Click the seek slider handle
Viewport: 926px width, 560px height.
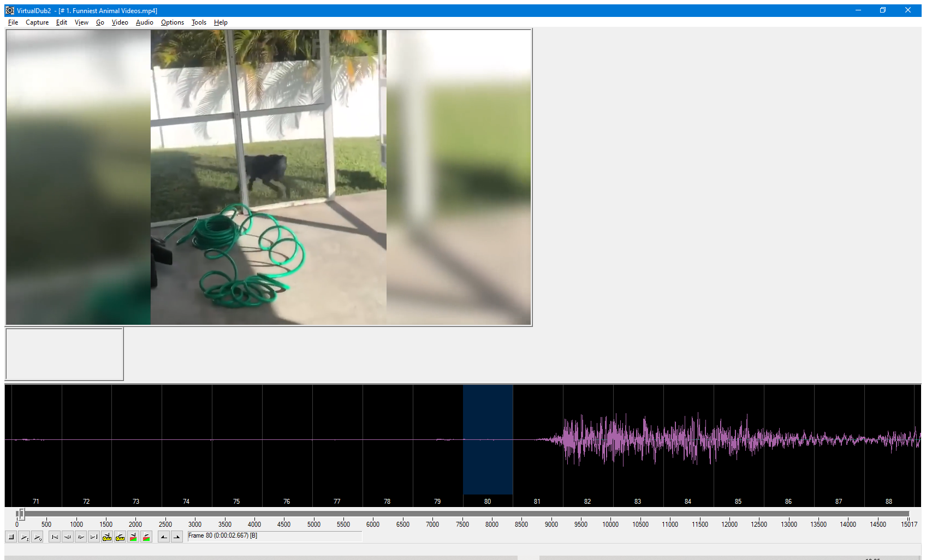point(21,514)
